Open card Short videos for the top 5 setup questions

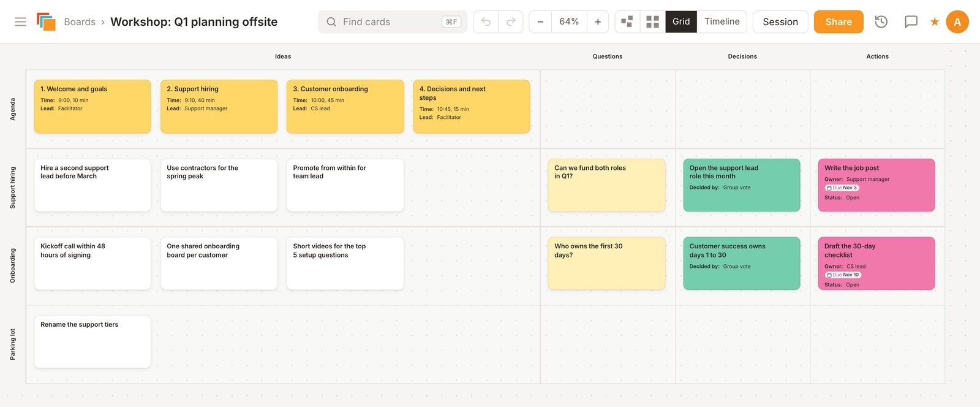tap(345, 264)
